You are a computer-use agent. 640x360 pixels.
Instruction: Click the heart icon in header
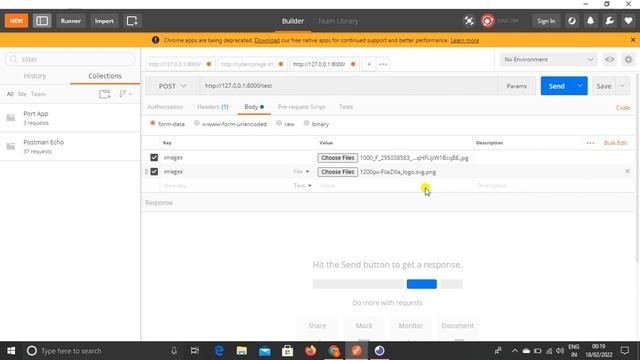[x=628, y=21]
